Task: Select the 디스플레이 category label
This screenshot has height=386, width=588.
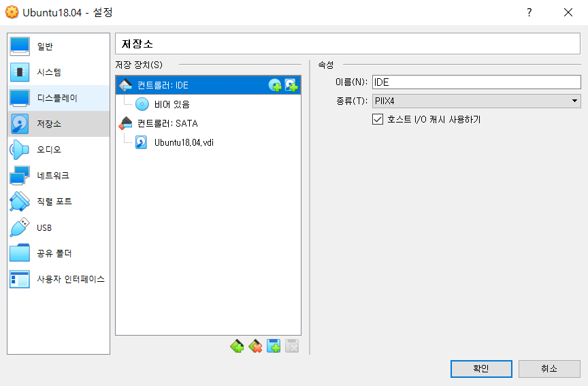Action: pyautogui.click(x=57, y=98)
